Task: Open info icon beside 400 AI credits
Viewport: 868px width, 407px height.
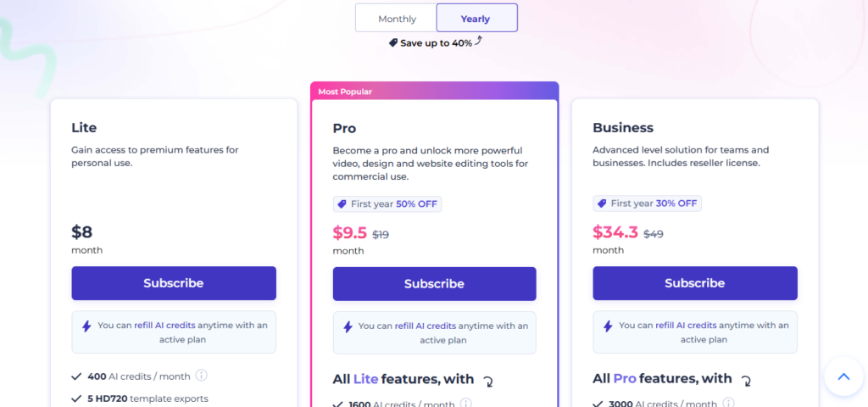Action: click(x=202, y=375)
